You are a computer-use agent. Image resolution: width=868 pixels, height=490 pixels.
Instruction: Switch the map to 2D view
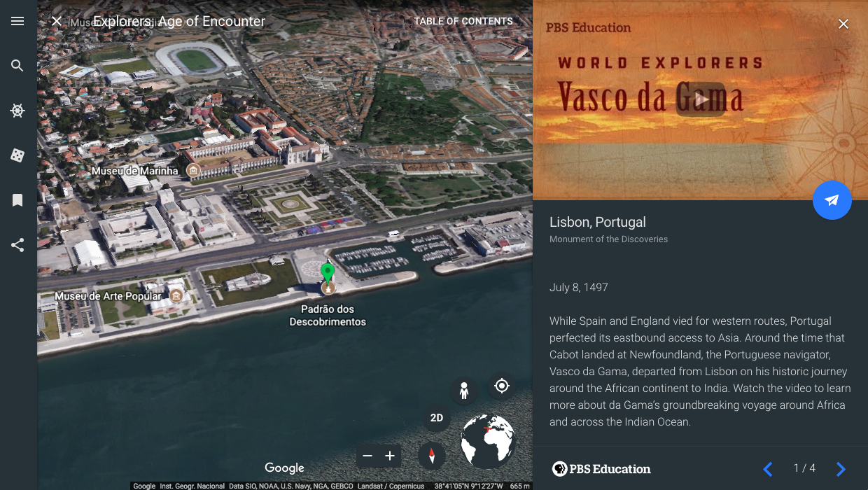(436, 418)
